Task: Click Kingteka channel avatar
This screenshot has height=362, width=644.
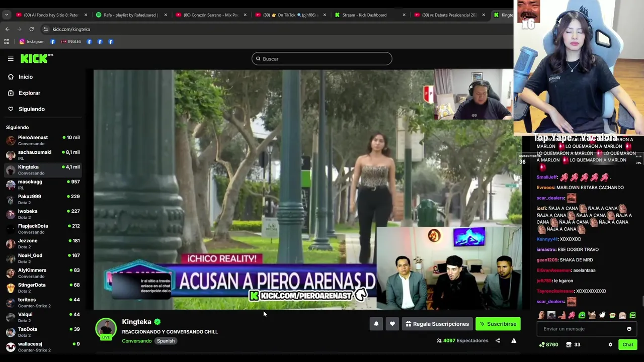Action: tap(106, 329)
